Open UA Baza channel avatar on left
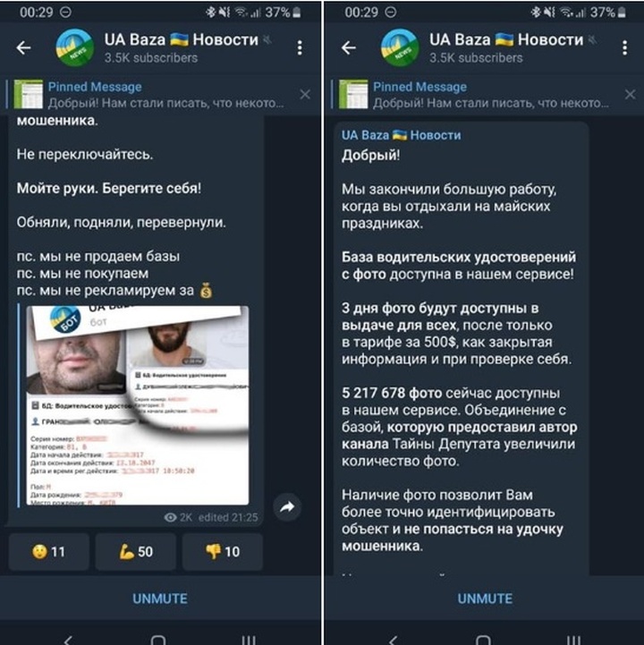This screenshot has height=645, width=644. click(75, 47)
